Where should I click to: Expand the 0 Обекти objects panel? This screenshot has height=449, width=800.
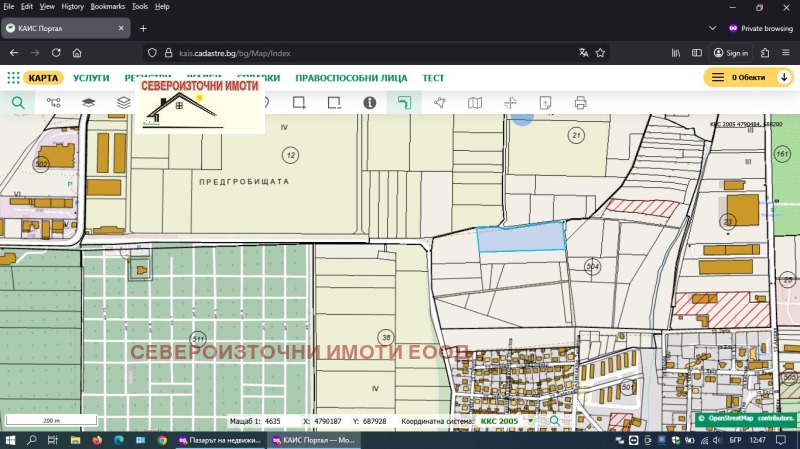coord(749,77)
